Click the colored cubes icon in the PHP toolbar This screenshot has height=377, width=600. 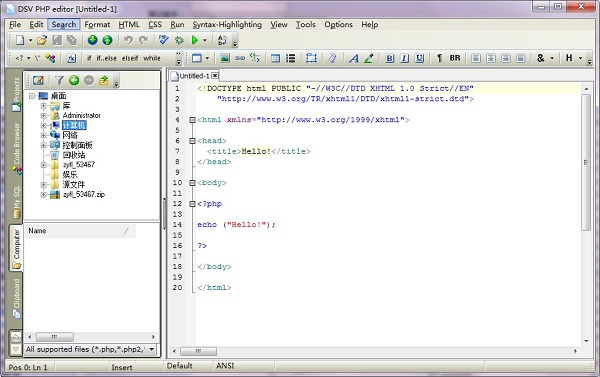[50, 58]
